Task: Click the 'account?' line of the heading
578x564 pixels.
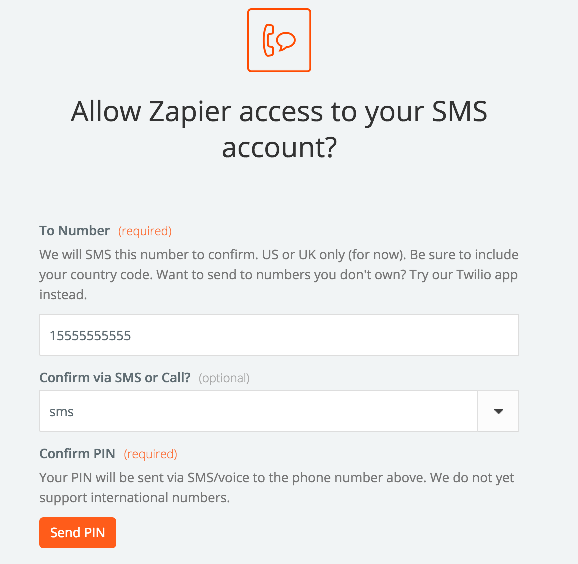Action: coord(279,147)
